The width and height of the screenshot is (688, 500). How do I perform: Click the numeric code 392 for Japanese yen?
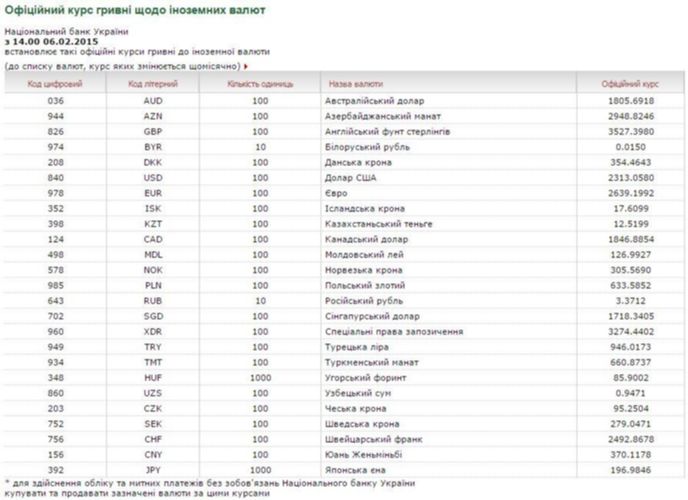tap(56, 470)
